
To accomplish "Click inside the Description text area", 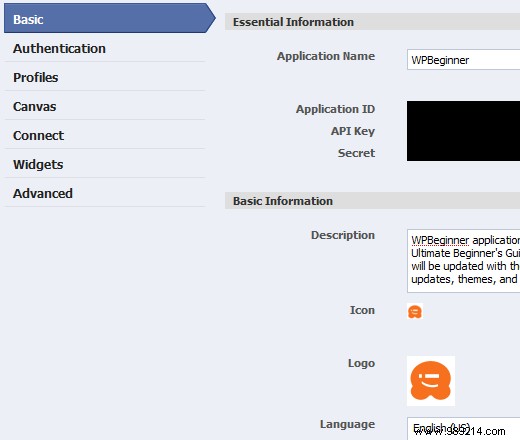I will point(463,261).
